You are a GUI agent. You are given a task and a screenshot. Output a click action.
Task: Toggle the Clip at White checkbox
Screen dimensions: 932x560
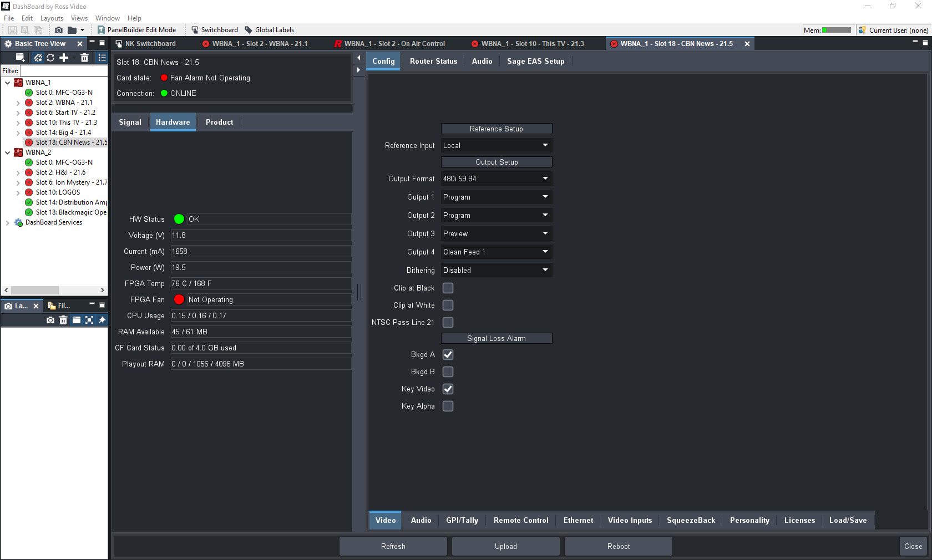(448, 305)
